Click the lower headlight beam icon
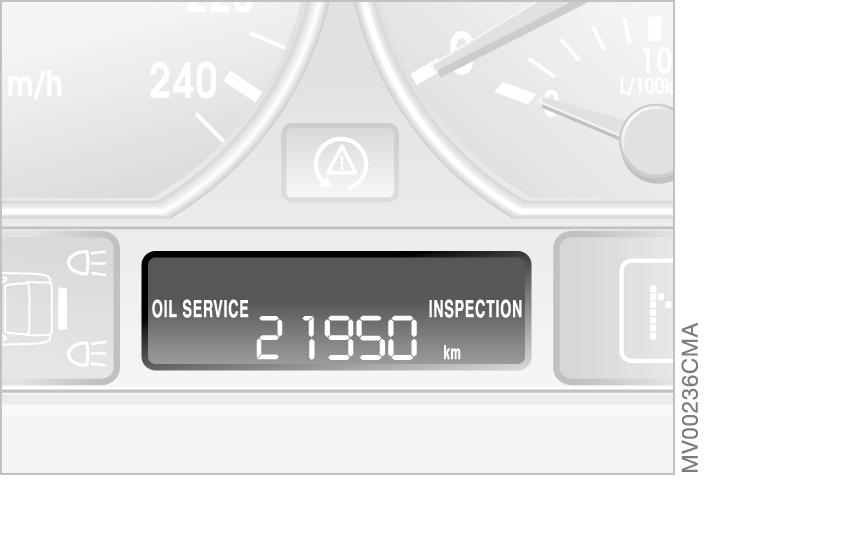The image size is (864, 540). point(87,354)
